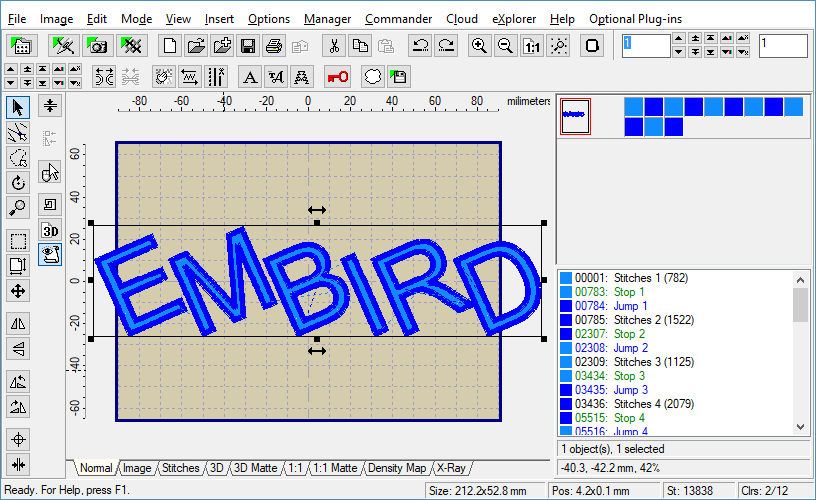Toggle the eye preview button below 3D
This screenshot has height=500, width=816.
[x=50, y=254]
